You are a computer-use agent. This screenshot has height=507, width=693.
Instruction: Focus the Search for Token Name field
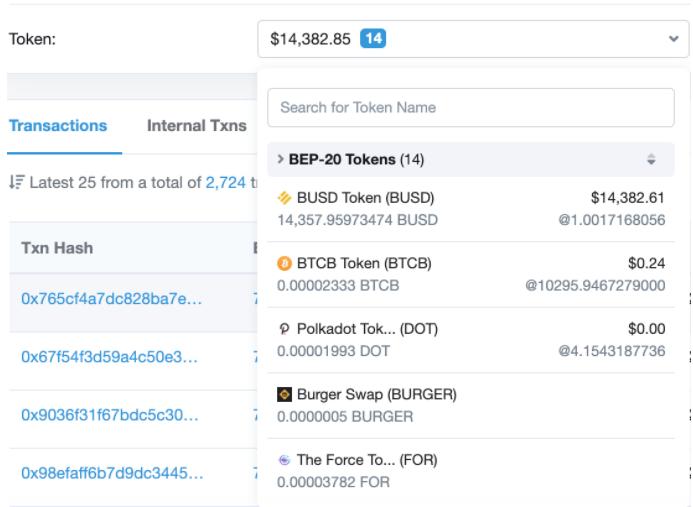tap(471, 108)
